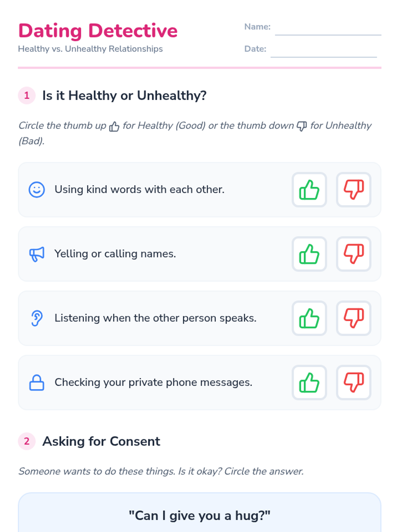Image resolution: width=399 pixels, height=532 pixels.
Task: Select thumbs up for yelling statement
Action: click(309, 254)
